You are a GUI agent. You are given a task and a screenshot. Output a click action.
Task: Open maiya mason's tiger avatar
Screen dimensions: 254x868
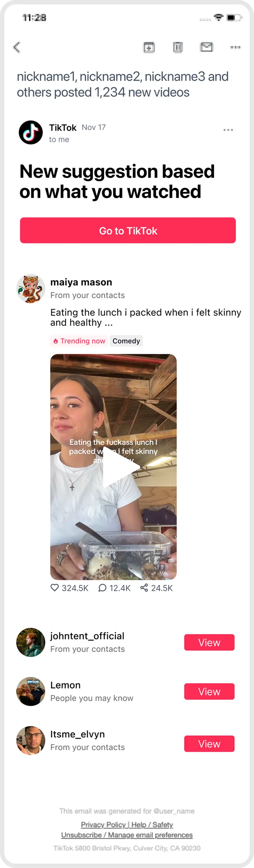point(31,288)
